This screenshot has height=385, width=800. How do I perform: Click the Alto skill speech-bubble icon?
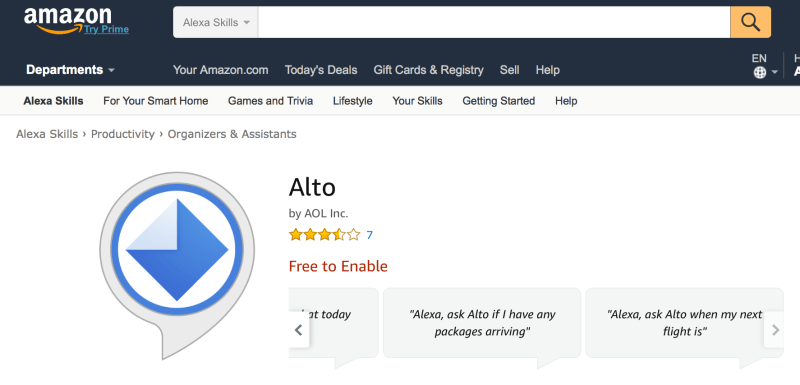pyautogui.click(x=177, y=265)
